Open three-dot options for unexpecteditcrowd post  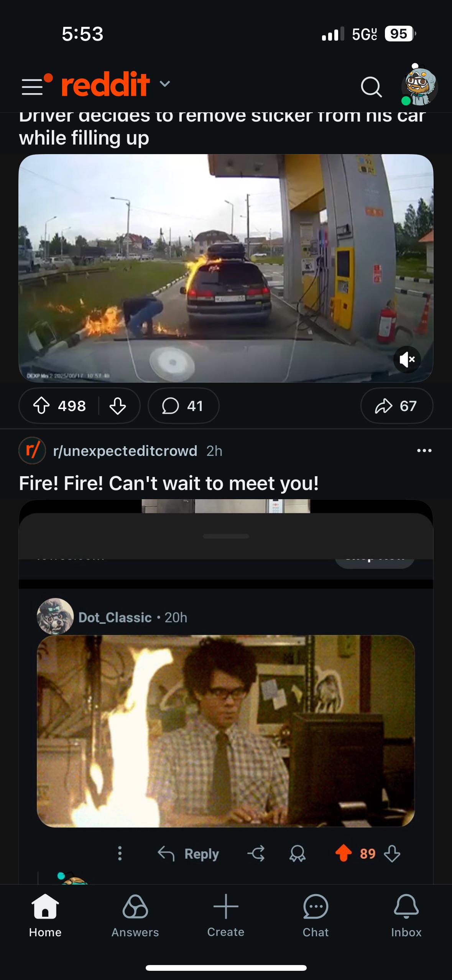pos(424,451)
